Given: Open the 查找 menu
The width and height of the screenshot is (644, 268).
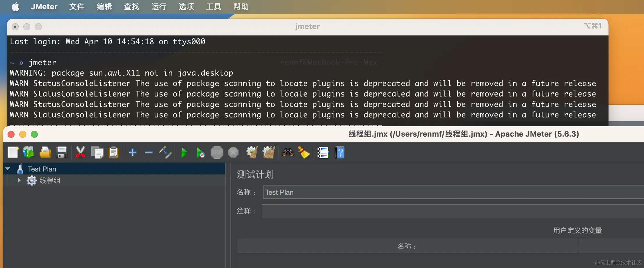Looking at the screenshot, I should (x=131, y=6).
